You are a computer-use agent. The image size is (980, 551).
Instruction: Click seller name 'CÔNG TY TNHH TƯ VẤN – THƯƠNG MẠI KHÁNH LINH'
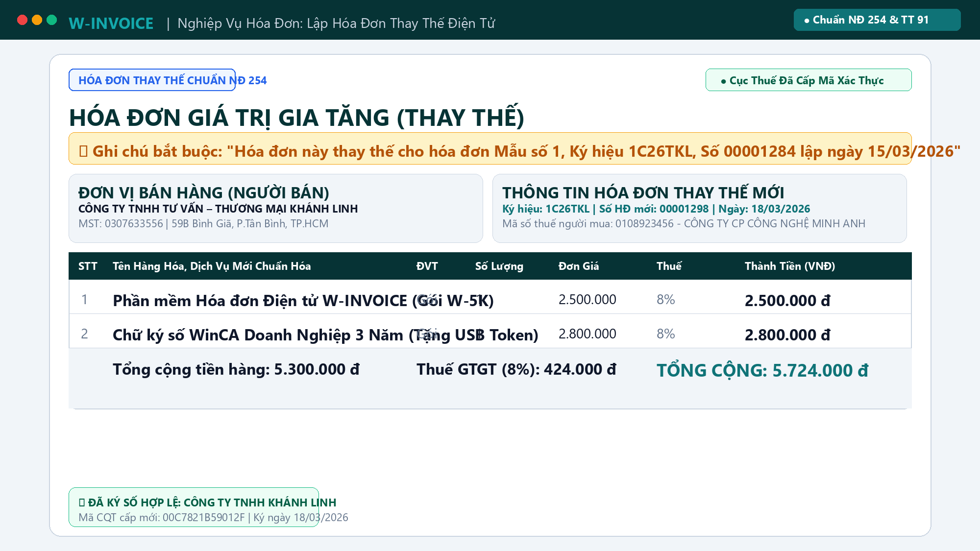218,209
